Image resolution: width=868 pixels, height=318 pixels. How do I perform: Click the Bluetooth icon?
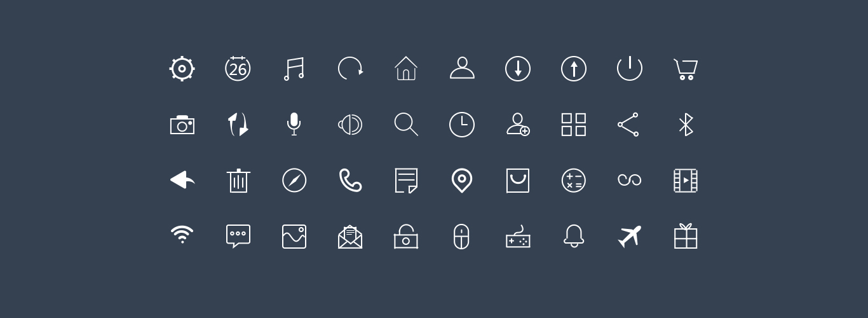click(686, 125)
